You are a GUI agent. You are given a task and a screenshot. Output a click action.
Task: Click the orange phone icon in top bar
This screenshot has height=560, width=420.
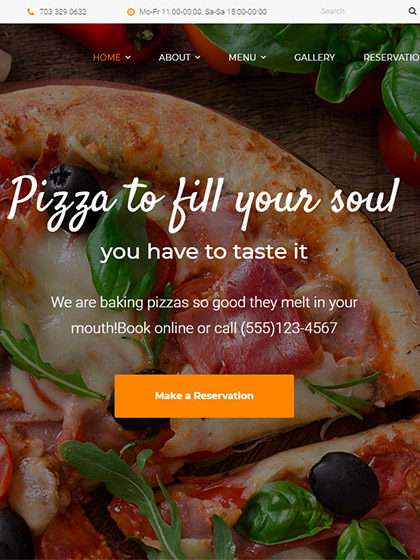point(31,12)
